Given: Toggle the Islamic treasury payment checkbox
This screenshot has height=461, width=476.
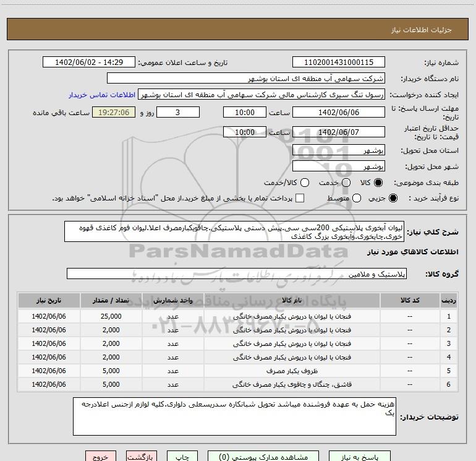Looking at the screenshot, I should (x=300, y=198).
